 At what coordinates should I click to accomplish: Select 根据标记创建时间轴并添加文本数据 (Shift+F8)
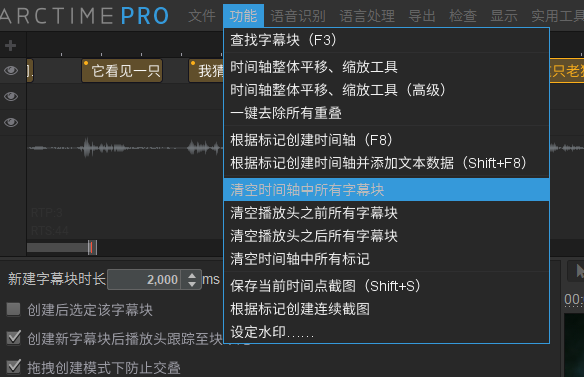click(387, 163)
